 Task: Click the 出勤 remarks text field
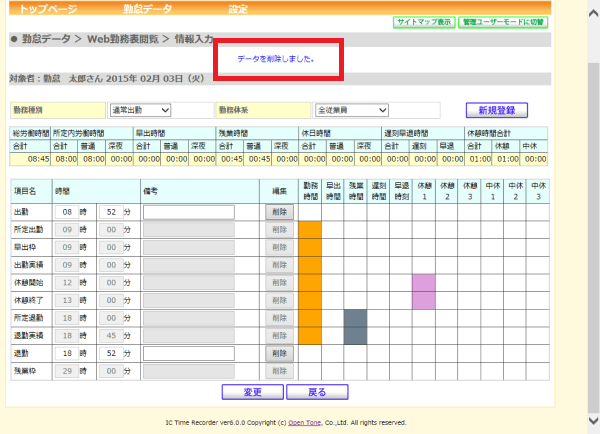pyautogui.click(x=189, y=212)
